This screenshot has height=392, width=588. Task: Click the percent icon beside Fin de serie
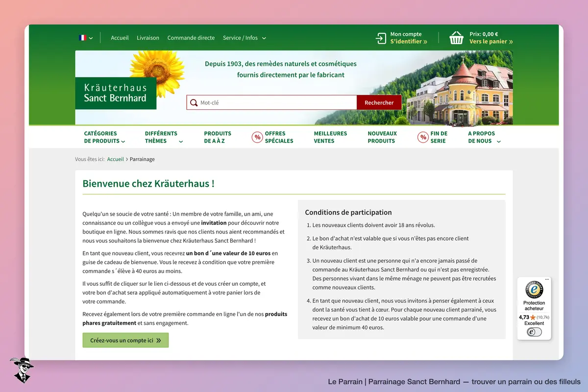423,137
